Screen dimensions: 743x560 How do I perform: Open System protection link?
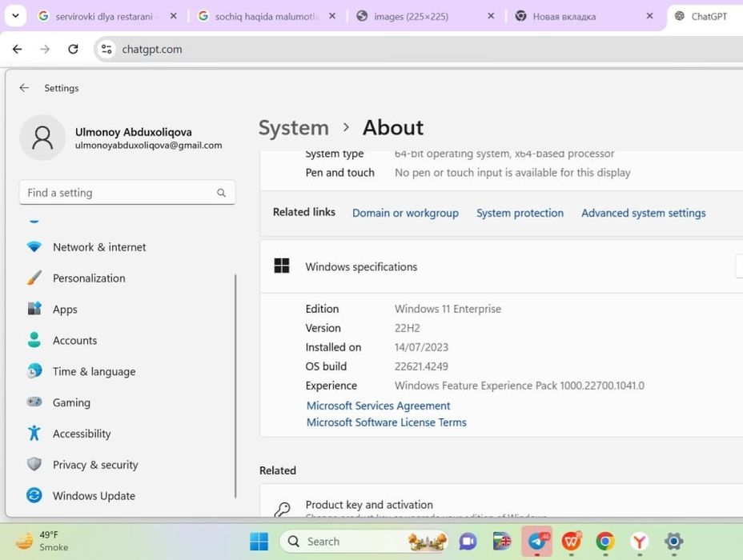point(520,213)
